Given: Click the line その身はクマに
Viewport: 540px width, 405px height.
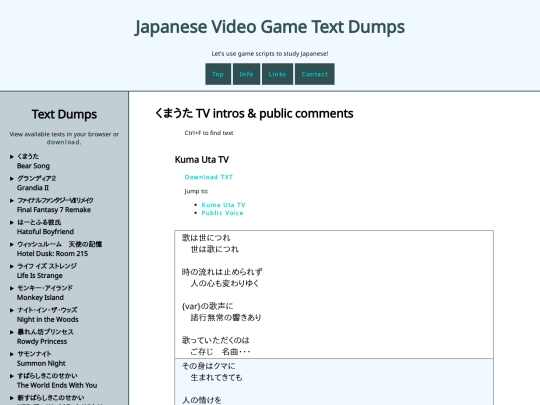Looking at the screenshot, I should (x=208, y=366).
